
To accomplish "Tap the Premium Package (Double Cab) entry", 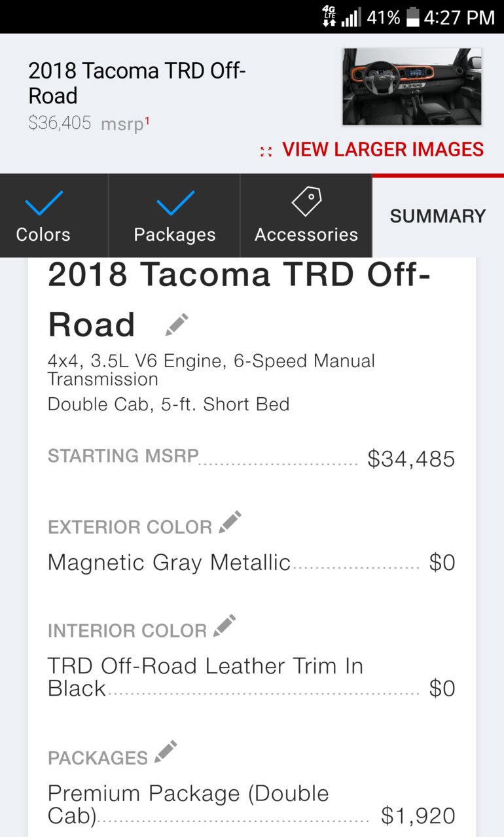I will point(251,804).
